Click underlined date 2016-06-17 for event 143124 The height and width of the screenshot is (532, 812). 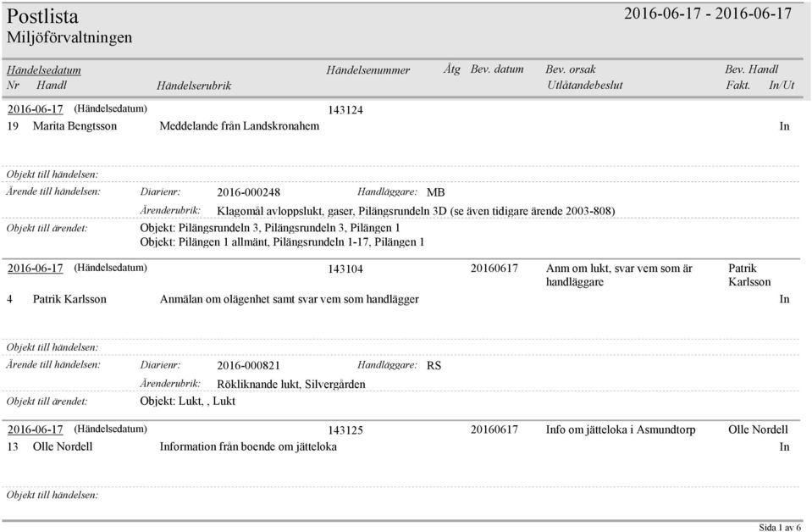point(36,109)
